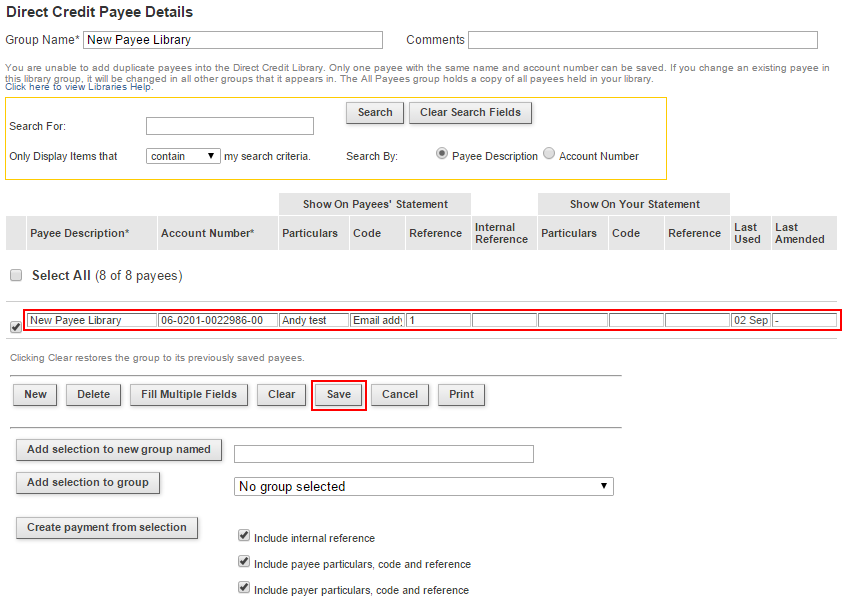Expand the 'No group selected' dropdown
This screenshot has width=850, height=611.
click(423, 486)
